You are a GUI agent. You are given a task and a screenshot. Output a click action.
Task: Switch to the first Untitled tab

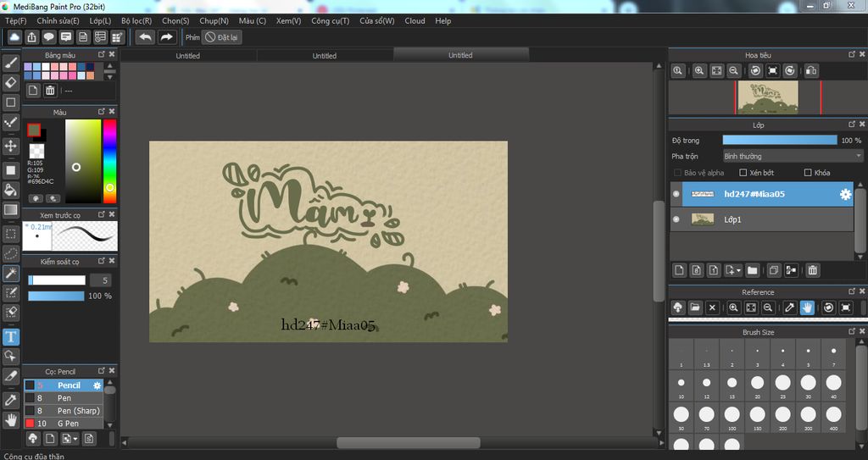pyautogui.click(x=188, y=55)
